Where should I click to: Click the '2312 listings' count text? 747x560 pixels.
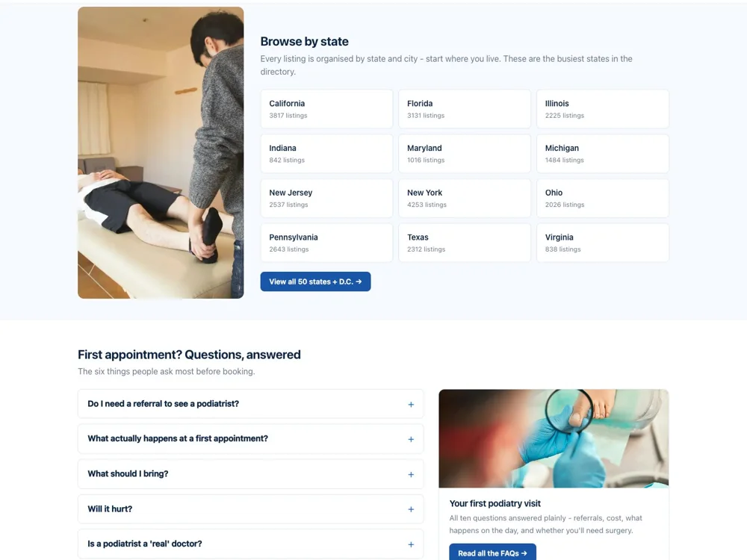click(427, 249)
